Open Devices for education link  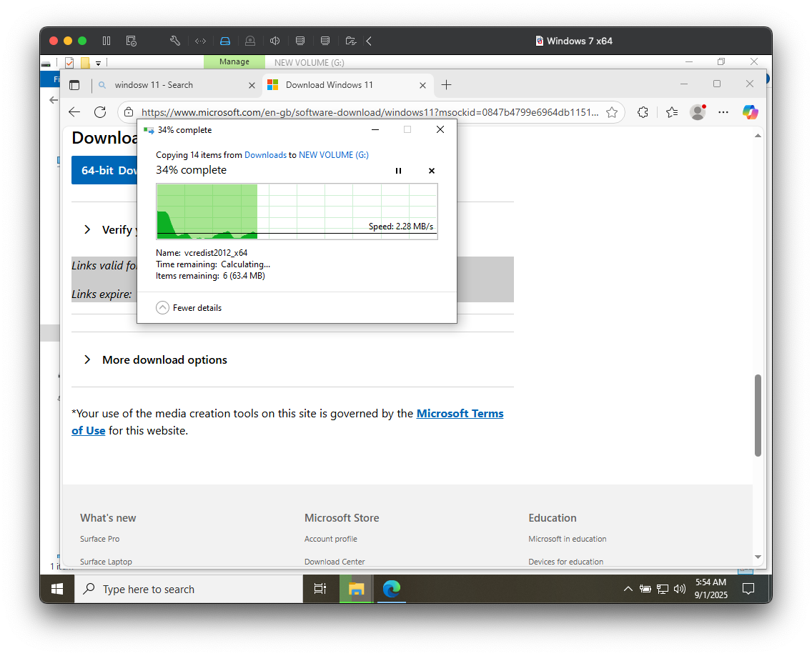coord(565,562)
